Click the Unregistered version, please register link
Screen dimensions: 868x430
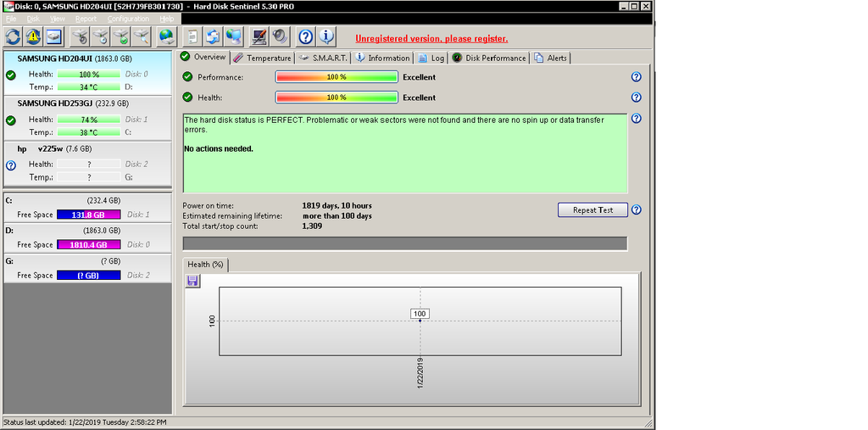click(431, 39)
